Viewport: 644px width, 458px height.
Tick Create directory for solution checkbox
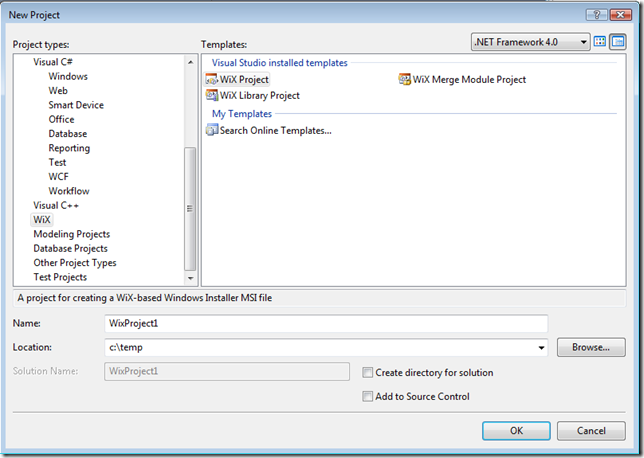[x=367, y=373]
